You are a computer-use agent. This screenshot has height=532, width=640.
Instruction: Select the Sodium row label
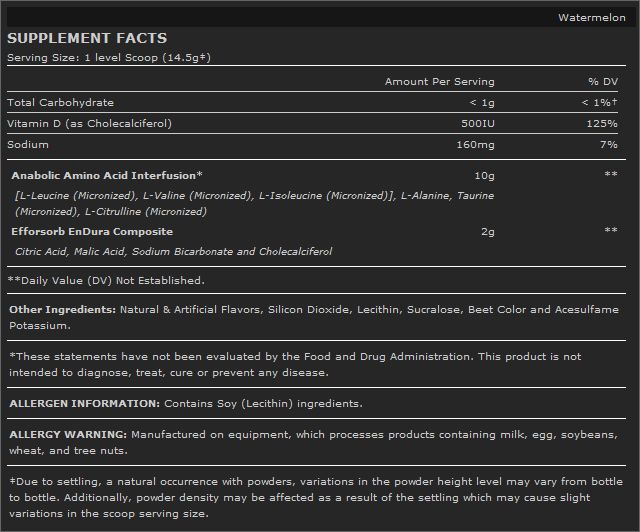(x=27, y=144)
